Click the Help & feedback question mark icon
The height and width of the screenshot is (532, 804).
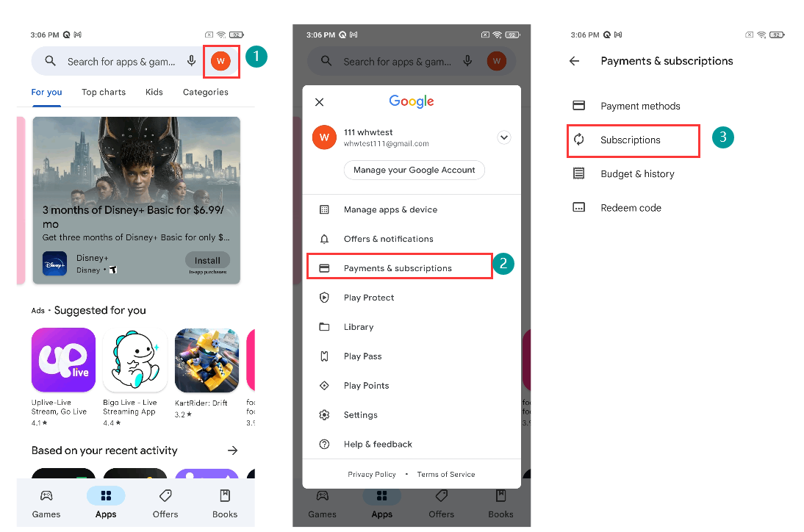tap(325, 444)
